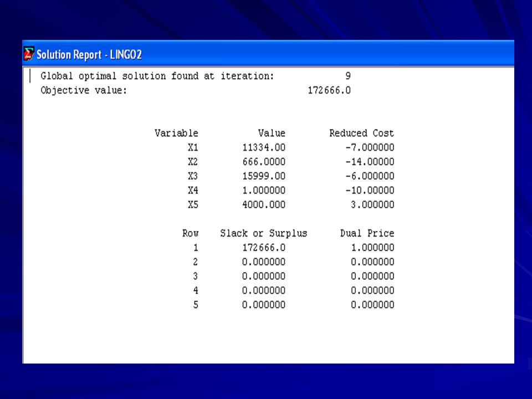Click row 2 dual price 0.000000
The height and width of the screenshot is (399, 532).
372,262
